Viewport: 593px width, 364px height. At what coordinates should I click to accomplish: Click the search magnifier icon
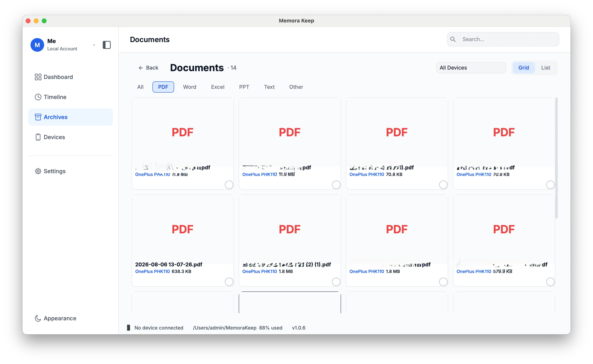(453, 39)
